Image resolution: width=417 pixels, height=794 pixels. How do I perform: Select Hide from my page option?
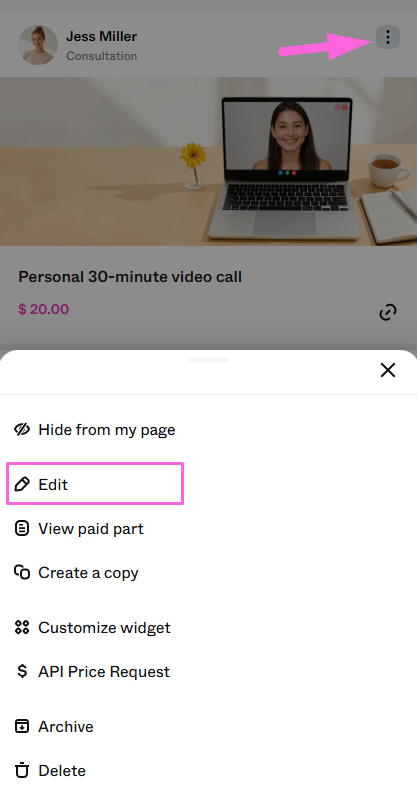pos(94,430)
